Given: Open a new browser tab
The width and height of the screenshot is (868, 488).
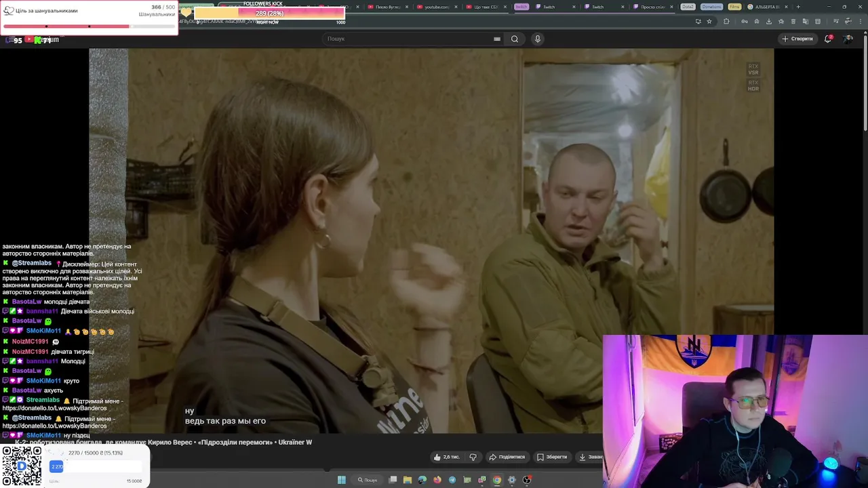Looking at the screenshot, I should 798,7.
